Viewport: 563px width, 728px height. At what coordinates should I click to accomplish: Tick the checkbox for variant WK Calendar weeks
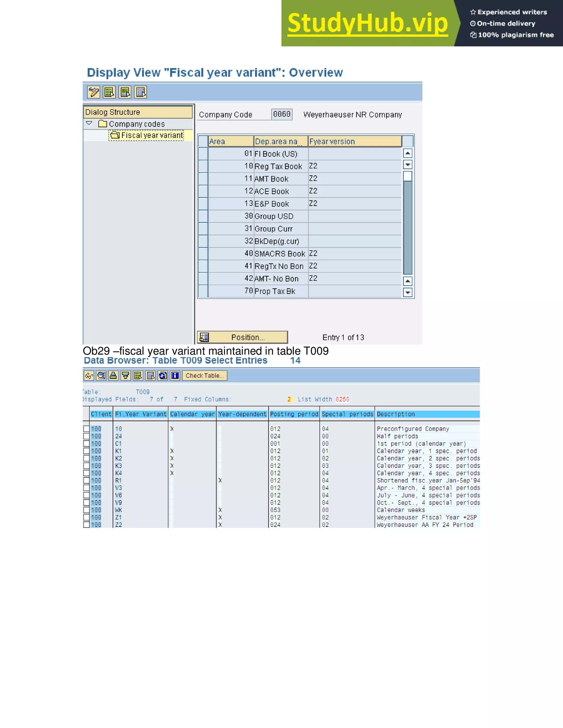[x=86, y=510]
